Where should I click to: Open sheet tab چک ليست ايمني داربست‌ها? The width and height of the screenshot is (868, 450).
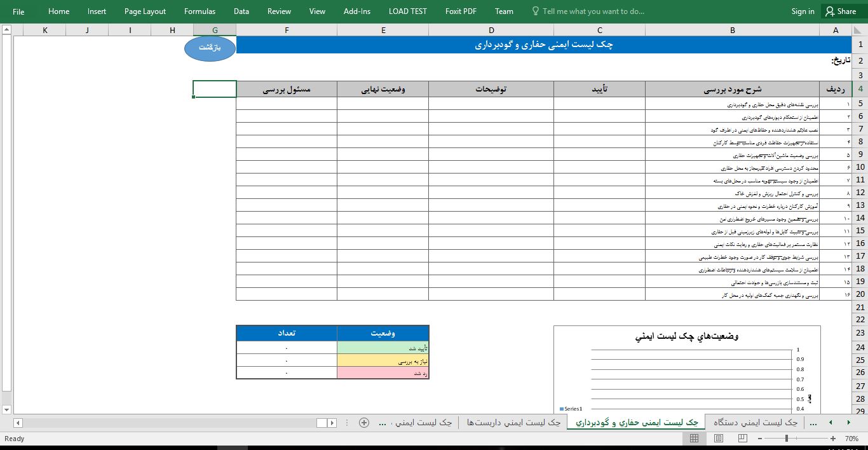513,423
